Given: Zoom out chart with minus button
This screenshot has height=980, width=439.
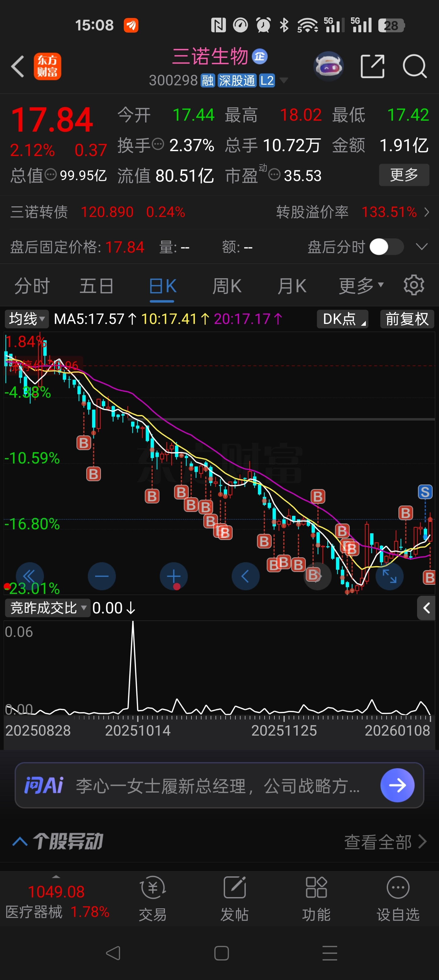Looking at the screenshot, I should 102,576.
